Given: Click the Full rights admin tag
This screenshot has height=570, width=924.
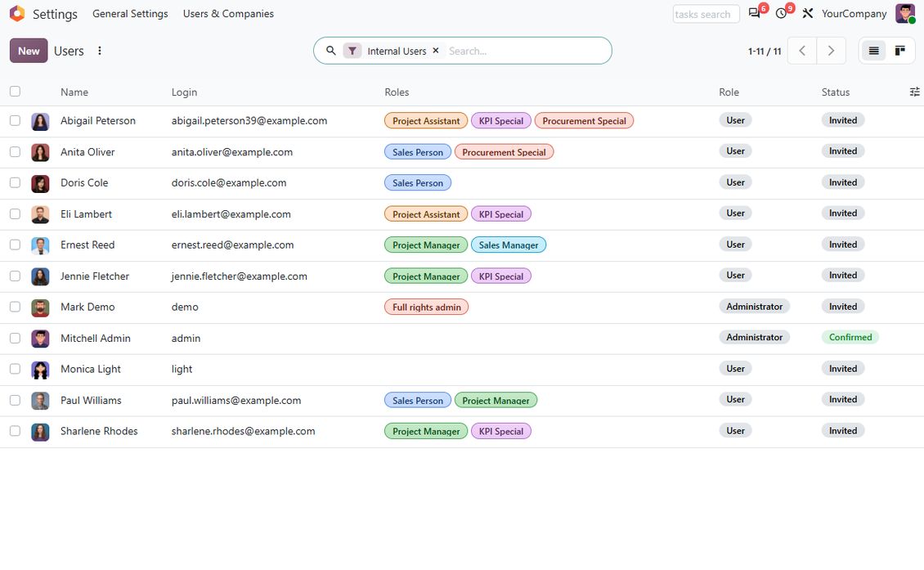Looking at the screenshot, I should click(x=427, y=307).
